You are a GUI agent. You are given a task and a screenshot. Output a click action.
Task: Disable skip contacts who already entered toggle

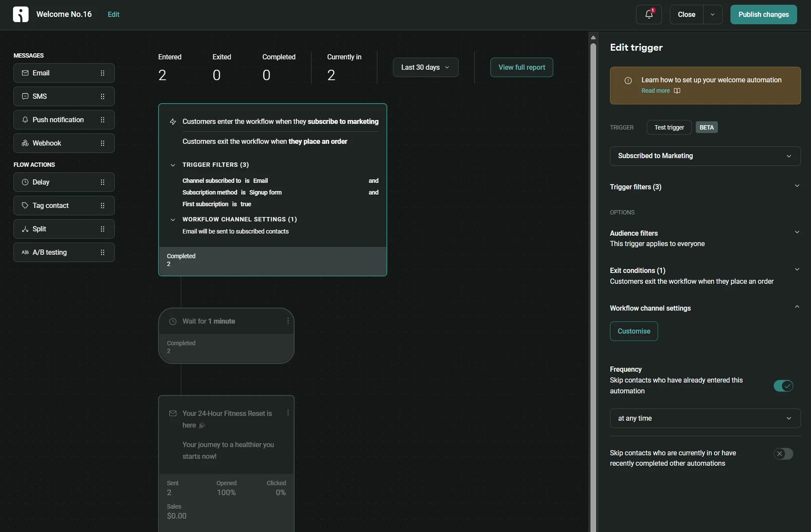[783, 386]
